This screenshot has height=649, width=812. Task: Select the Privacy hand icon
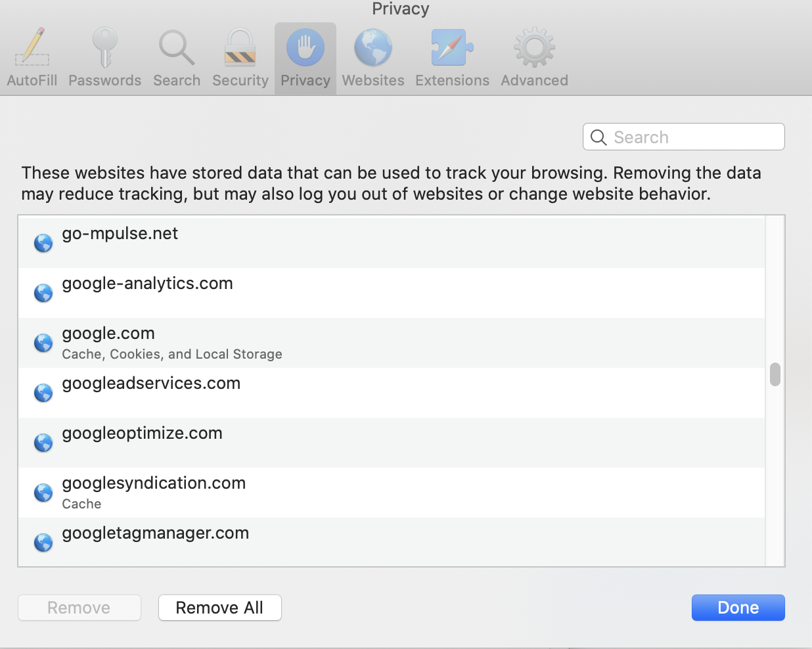tap(305, 47)
